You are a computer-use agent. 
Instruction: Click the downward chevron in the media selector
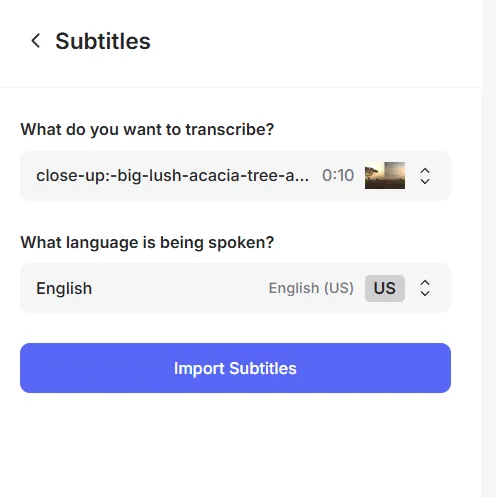click(x=425, y=181)
